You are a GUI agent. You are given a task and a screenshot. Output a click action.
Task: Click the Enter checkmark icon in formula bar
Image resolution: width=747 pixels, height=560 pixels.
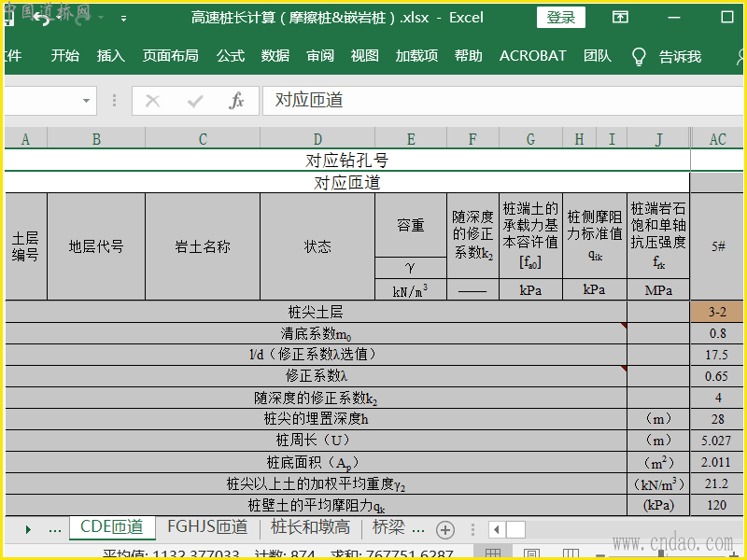[195, 101]
